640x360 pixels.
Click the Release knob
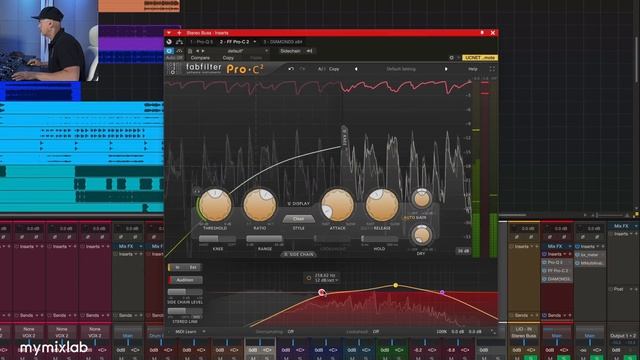point(382,205)
